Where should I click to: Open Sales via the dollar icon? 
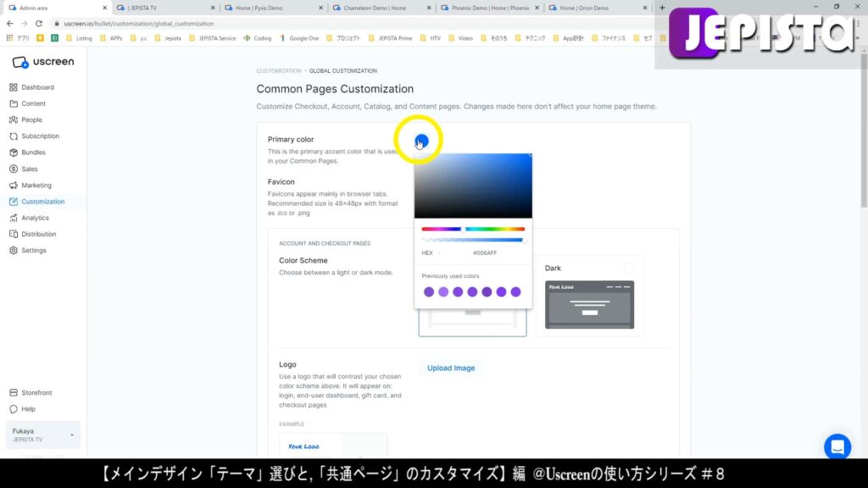point(14,169)
